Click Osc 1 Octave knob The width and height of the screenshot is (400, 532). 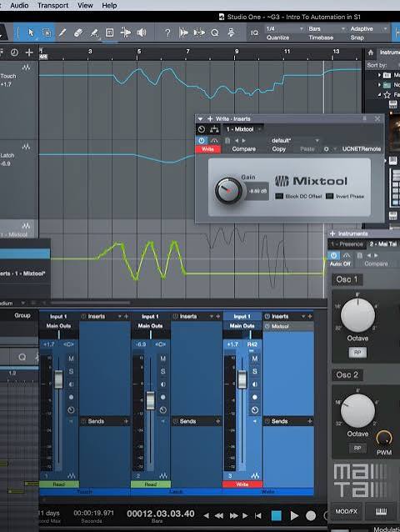pos(357,315)
